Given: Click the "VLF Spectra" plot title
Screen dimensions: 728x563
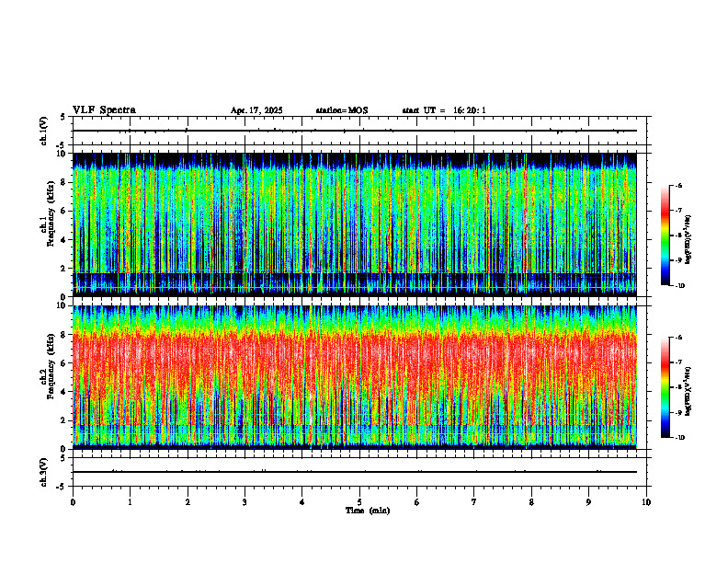Looking at the screenshot, I should 104,110.
